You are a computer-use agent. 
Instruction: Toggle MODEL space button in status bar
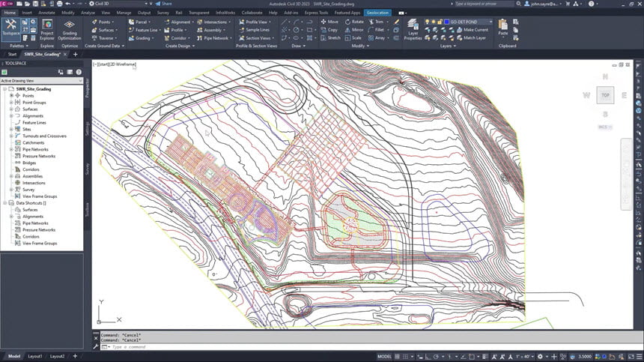point(384,357)
